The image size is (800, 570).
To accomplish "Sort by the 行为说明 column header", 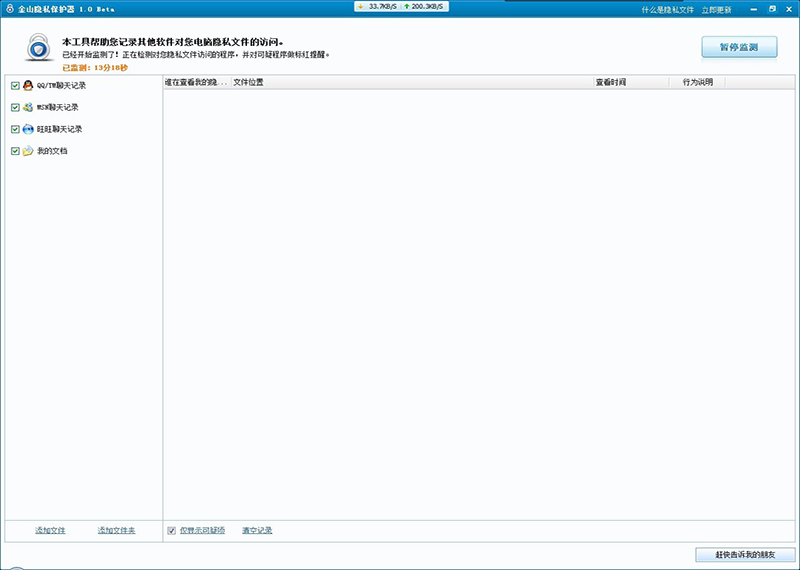I will 697,82.
